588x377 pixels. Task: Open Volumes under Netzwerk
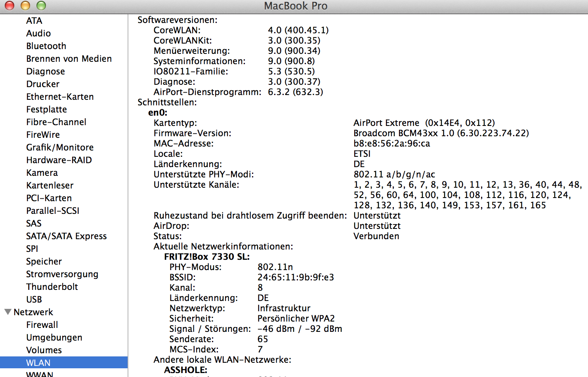[x=44, y=350]
